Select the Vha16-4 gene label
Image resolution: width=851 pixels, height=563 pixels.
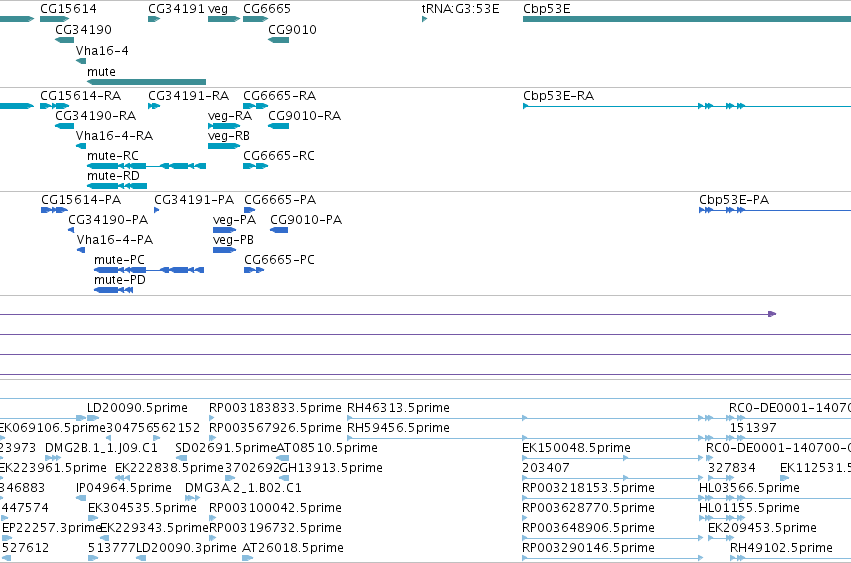(x=102, y=50)
